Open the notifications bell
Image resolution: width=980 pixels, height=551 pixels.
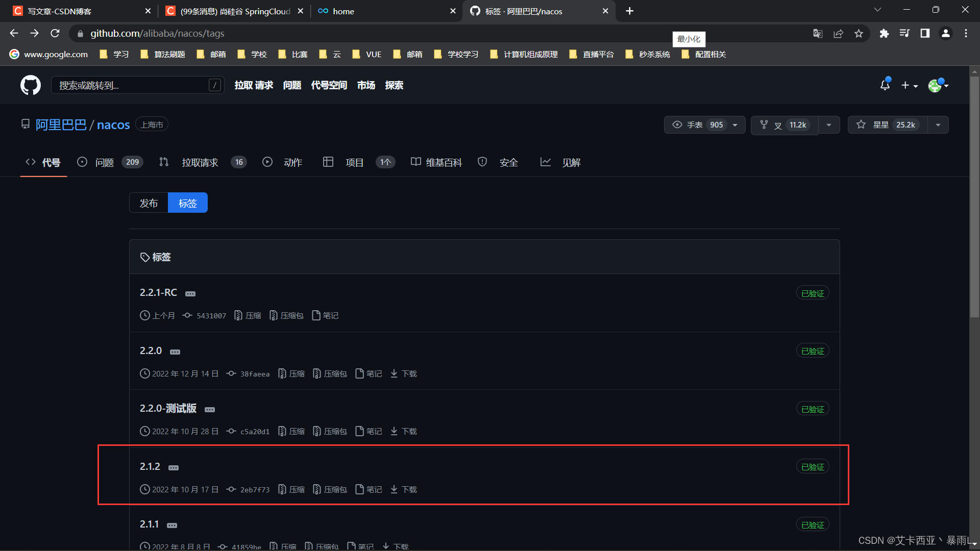coord(885,85)
